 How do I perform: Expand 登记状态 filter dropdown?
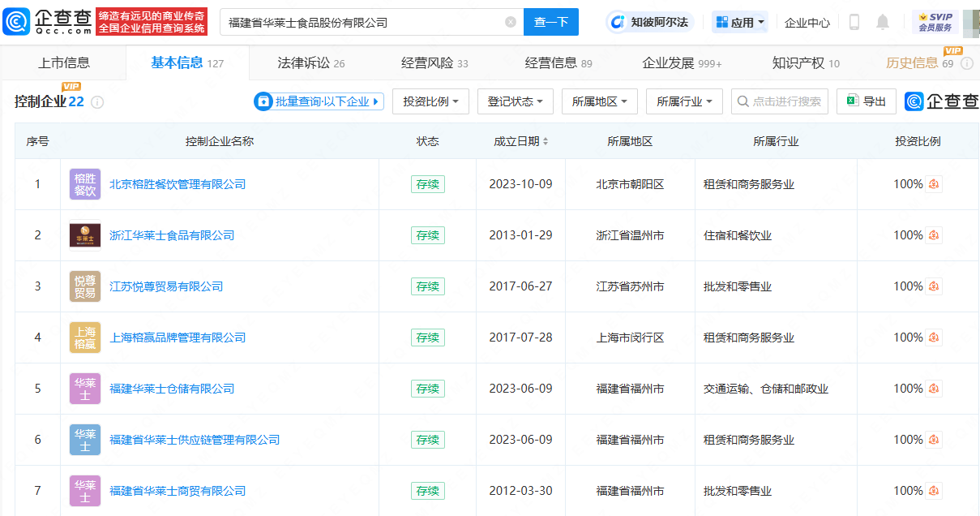516,101
